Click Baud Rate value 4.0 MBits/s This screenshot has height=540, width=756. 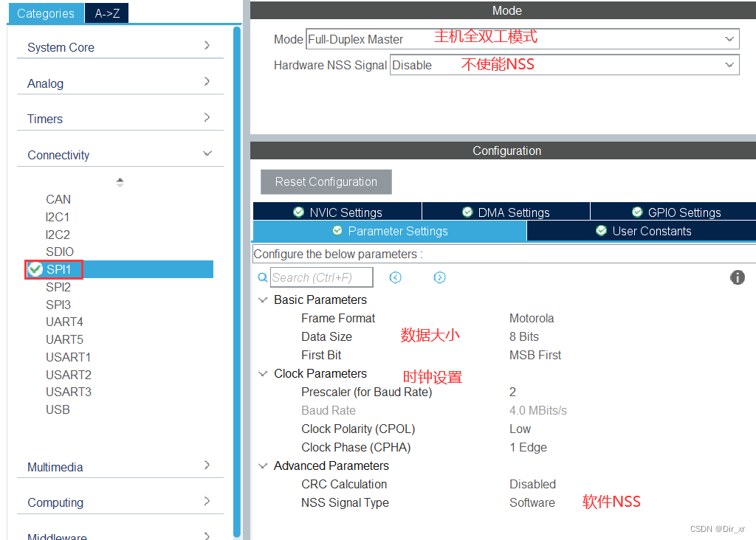538,410
